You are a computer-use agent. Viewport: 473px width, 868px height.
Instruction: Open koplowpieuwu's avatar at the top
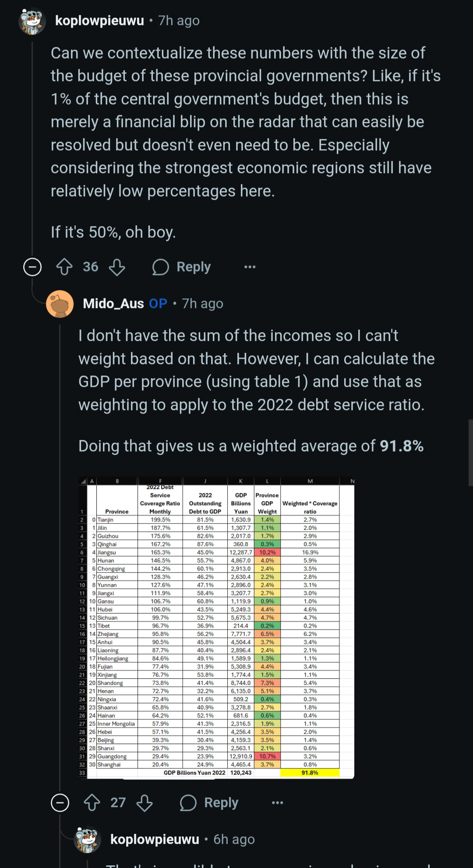pyautogui.click(x=32, y=21)
